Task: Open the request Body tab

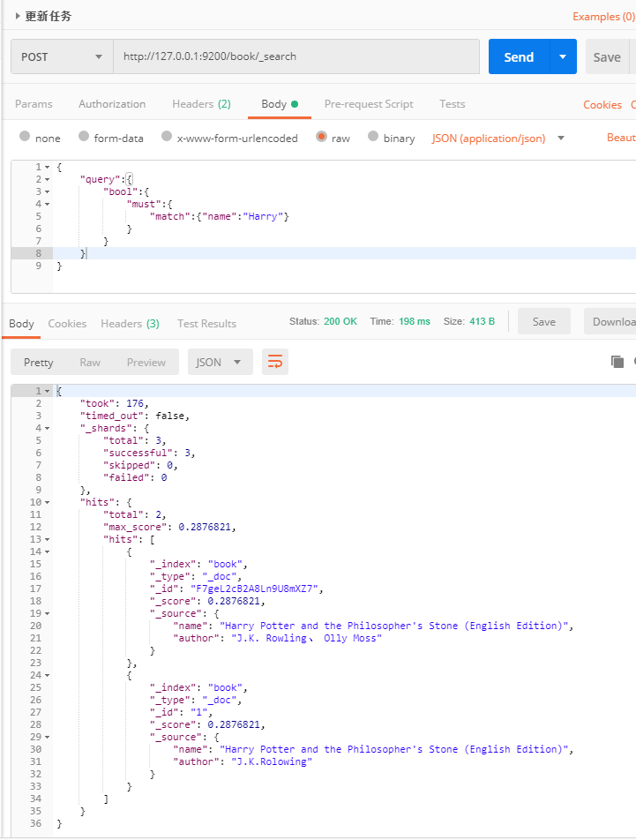Action: point(280,104)
